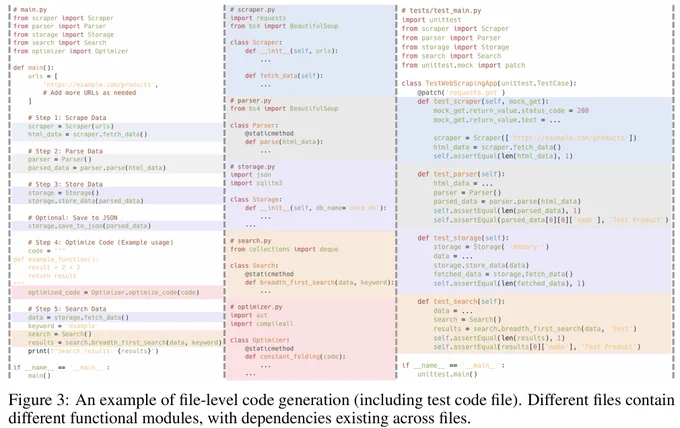Click the '# tests/test_main.py' file header

pyautogui.click(x=441, y=10)
